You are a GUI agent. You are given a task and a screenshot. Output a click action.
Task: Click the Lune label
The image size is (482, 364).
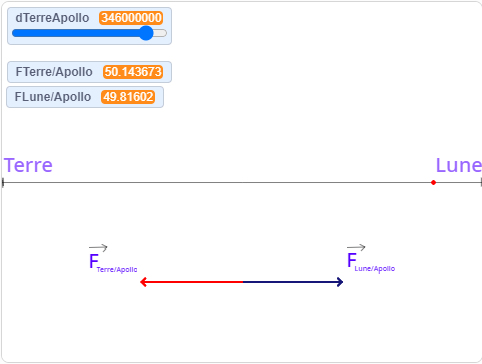[459, 165]
